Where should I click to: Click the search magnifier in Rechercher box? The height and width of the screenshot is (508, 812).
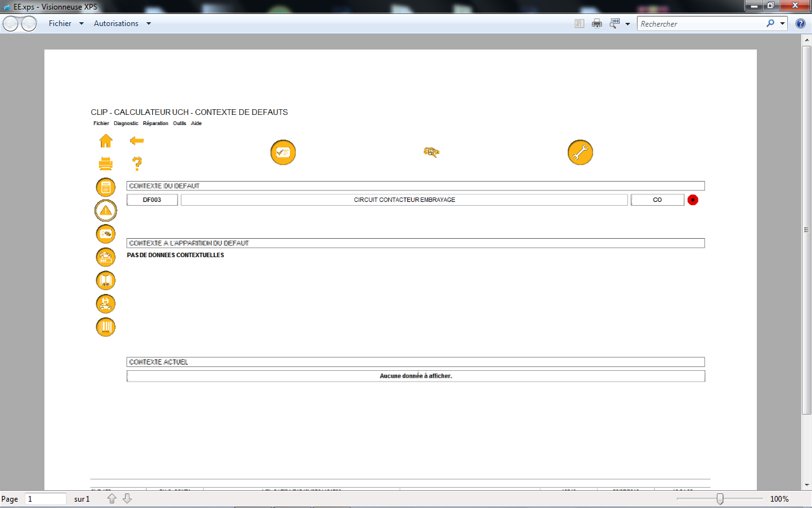point(770,23)
